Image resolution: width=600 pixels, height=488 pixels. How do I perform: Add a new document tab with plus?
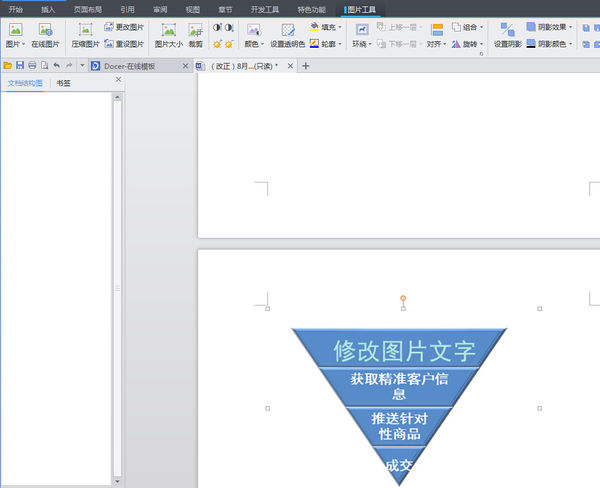point(305,66)
